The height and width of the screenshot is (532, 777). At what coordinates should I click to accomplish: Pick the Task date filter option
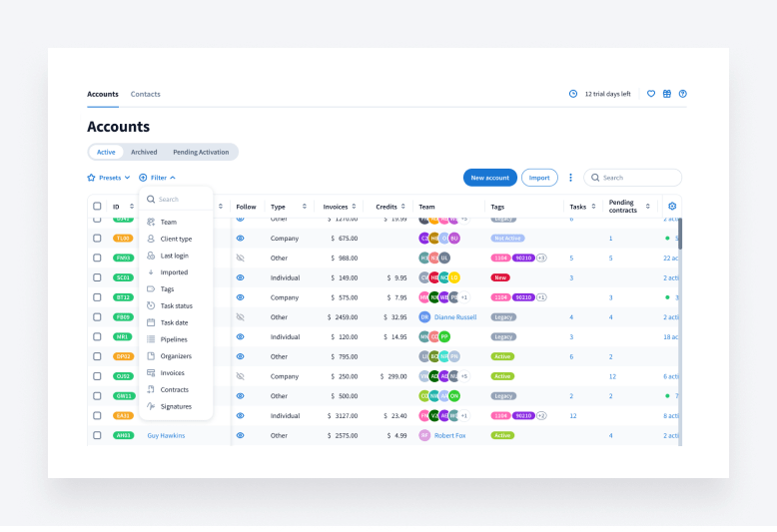[x=174, y=322]
